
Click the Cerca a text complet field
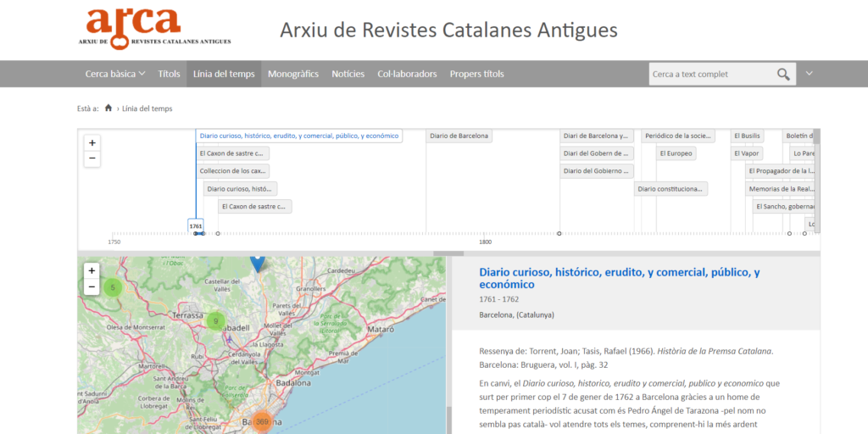710,74
